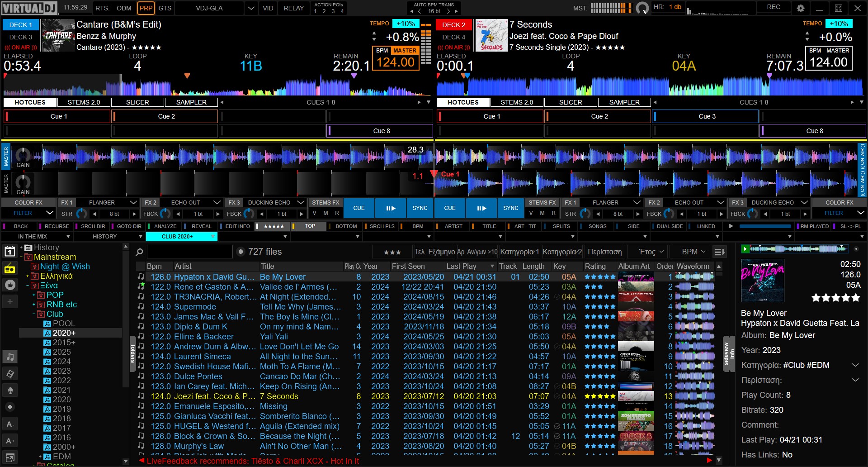Click in the browser search input field
This screenshot has height=467, width=868.
click(190, 252)
